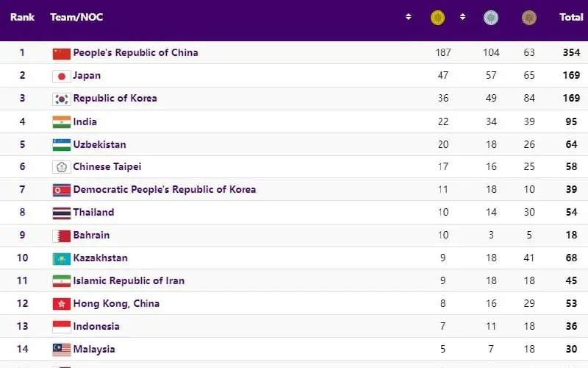Image resolution: width=588 pixels, height=368 pixels.
Task: Open the Indonesia team link
Action: [x=96, y=326]
